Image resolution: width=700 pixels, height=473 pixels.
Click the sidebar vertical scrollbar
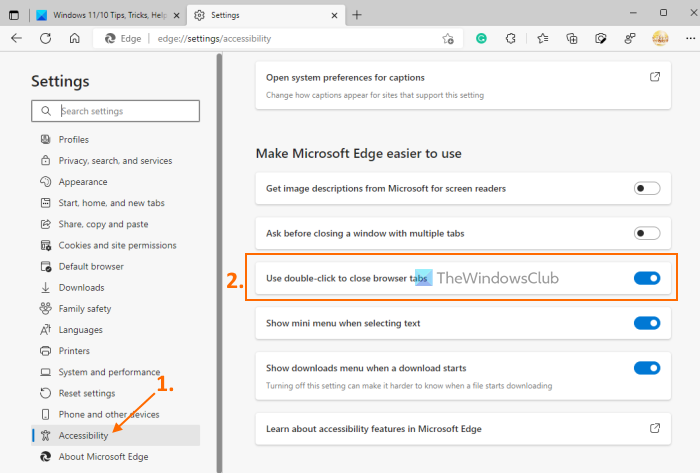coord(219,263)
